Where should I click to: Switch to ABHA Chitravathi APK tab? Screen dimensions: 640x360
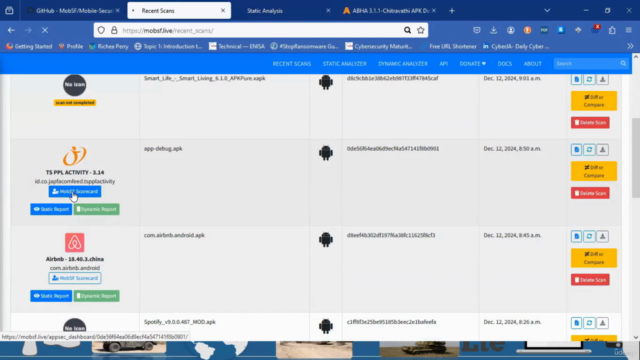pos(388,11)
